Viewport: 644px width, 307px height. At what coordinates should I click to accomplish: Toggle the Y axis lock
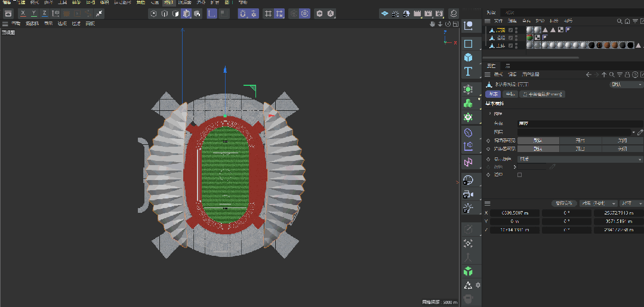pyautogui.click(x=33, y=13)
